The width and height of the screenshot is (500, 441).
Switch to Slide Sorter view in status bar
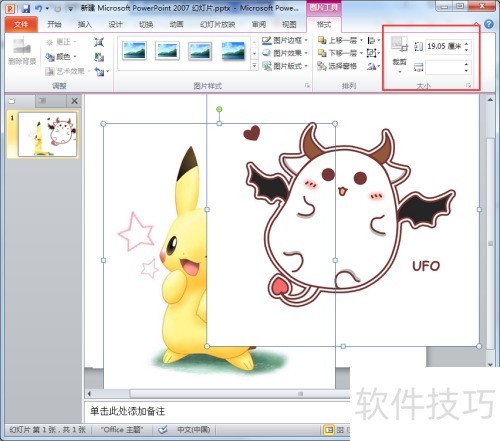tap(340, 430)
